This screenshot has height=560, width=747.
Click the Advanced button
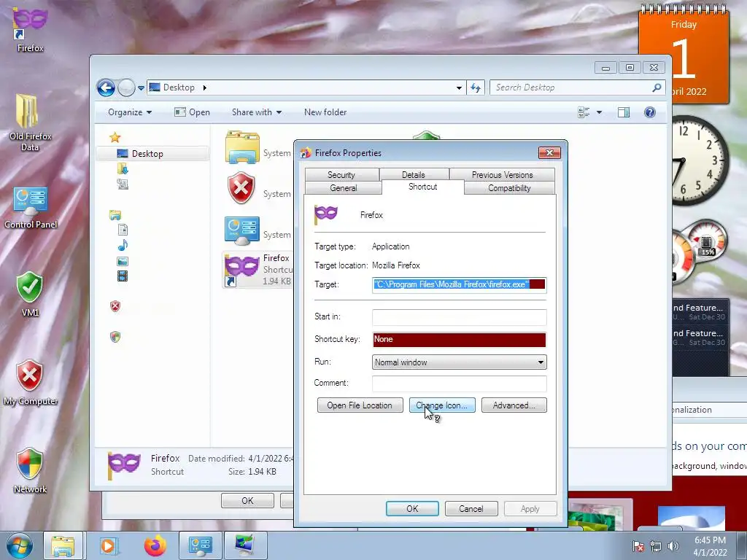[x=514, y=405]
